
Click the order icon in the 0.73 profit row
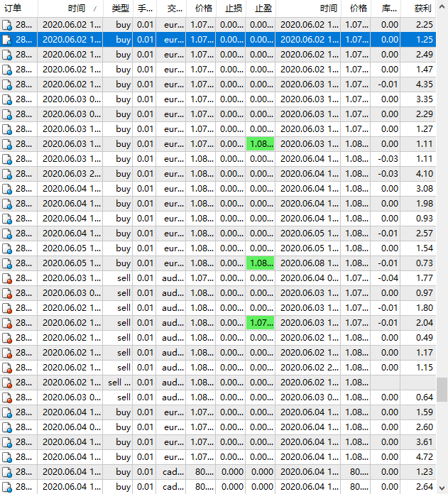point(7,263)
